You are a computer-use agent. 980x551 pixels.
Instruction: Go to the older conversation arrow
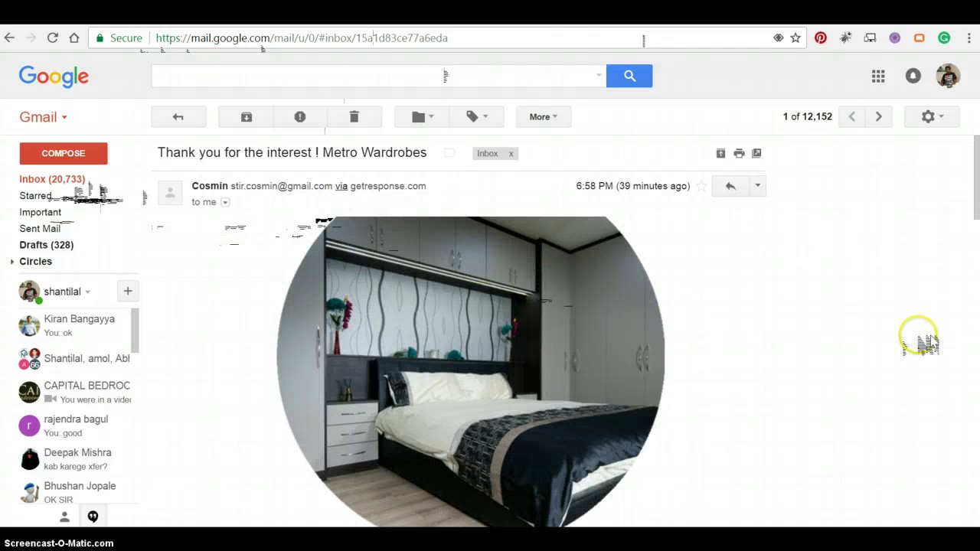tap(878, 116)
